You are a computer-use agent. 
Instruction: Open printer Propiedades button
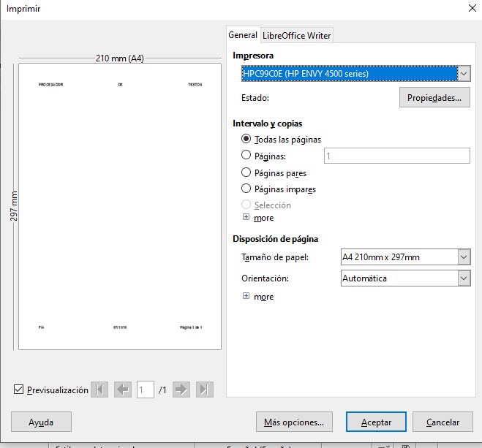click(434, 98)
